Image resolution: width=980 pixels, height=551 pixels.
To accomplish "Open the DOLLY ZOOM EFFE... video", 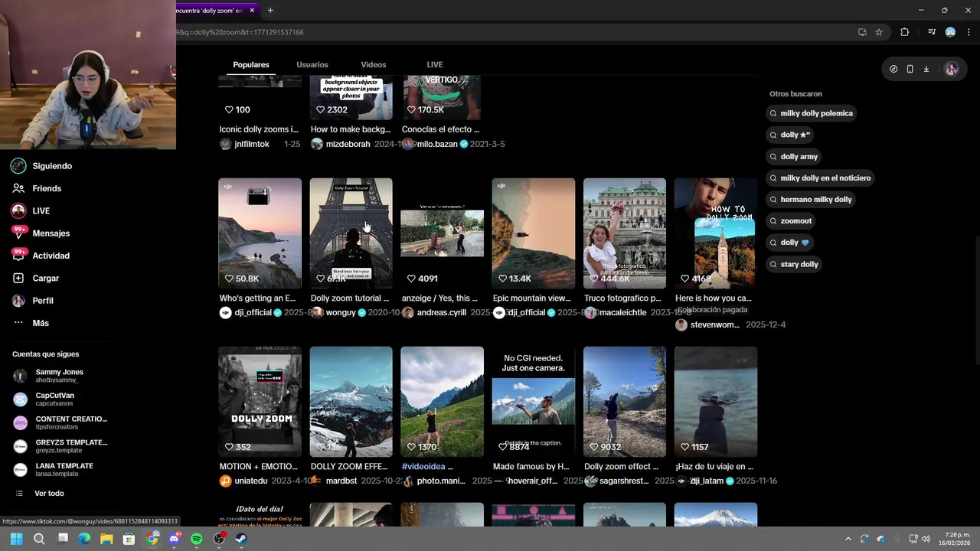I will click(x=351, y=402).
